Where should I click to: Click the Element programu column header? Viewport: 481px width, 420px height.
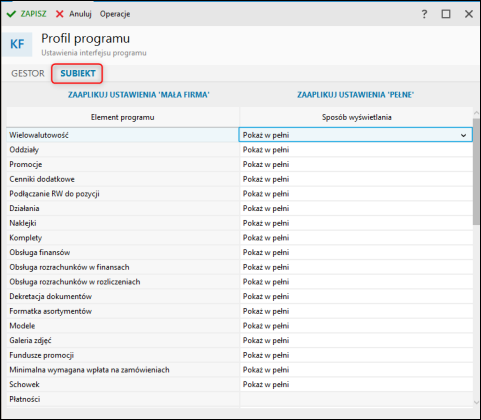coord(123,117)
